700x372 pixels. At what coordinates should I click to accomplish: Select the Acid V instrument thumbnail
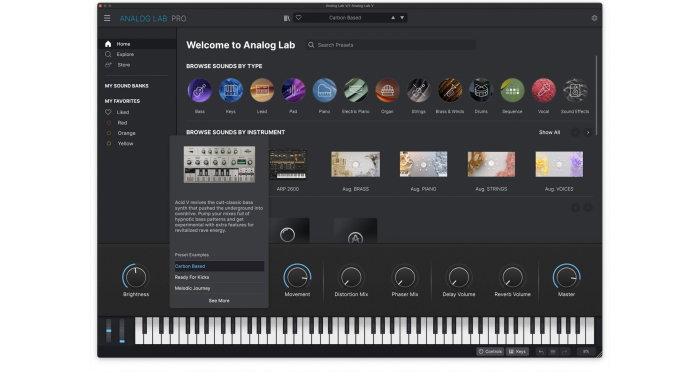click(219, 164)
